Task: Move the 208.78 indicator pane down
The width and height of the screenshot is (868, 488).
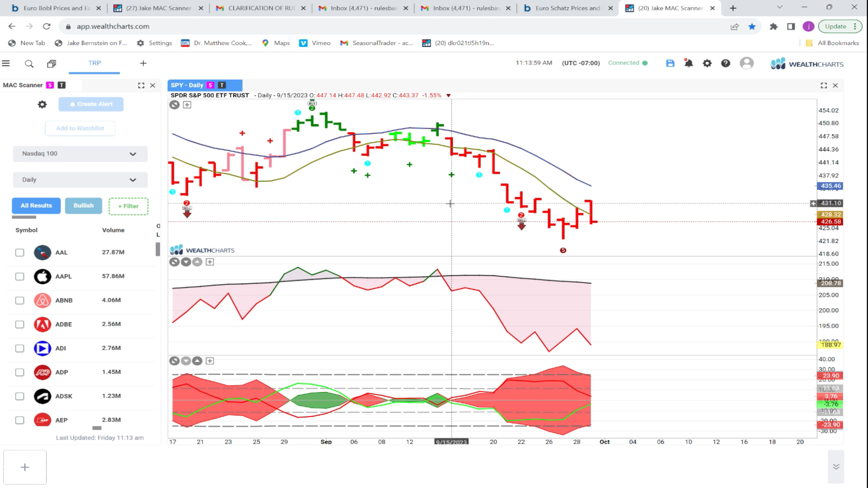Action: click(x=186, y=262)
